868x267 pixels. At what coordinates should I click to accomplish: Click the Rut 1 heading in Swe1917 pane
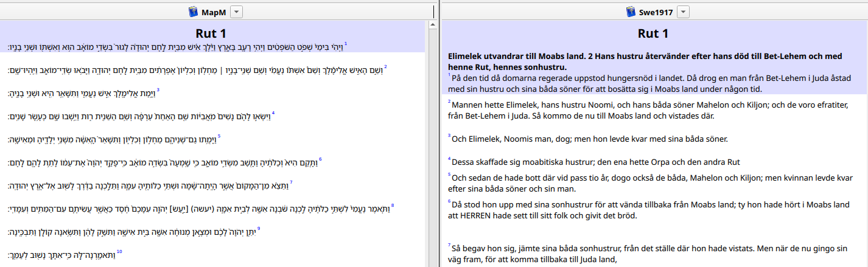coord(653,33)
